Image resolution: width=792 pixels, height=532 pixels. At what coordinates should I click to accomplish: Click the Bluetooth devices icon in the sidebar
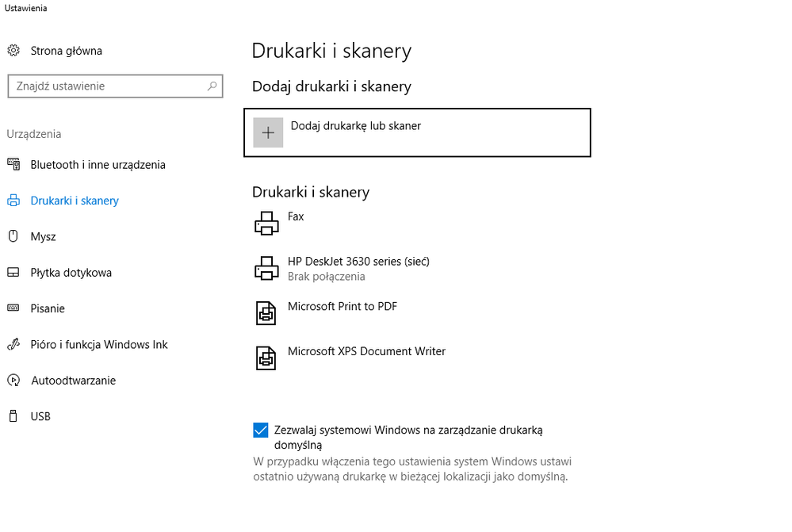point(13,165)
